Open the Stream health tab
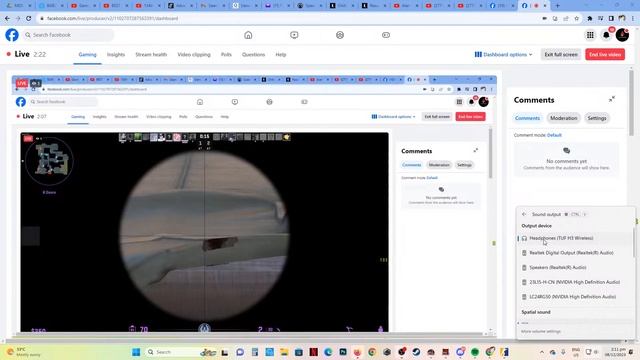 (151, 54)
